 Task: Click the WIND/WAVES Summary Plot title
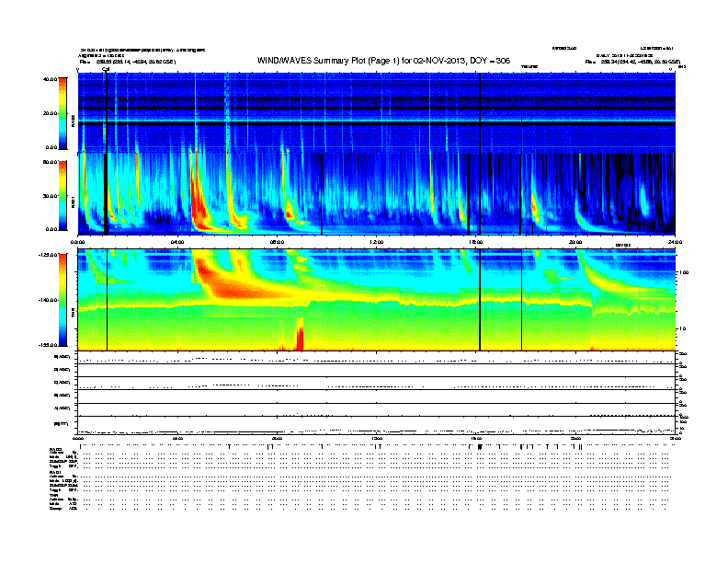[383, 61]
